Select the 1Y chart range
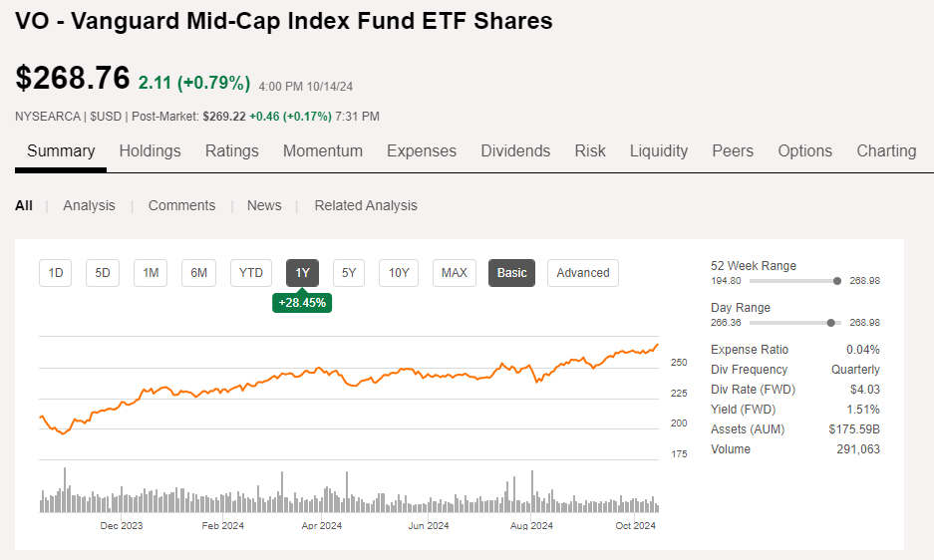The height and width of the screenshot is (560, 934). tap(303, 273)
